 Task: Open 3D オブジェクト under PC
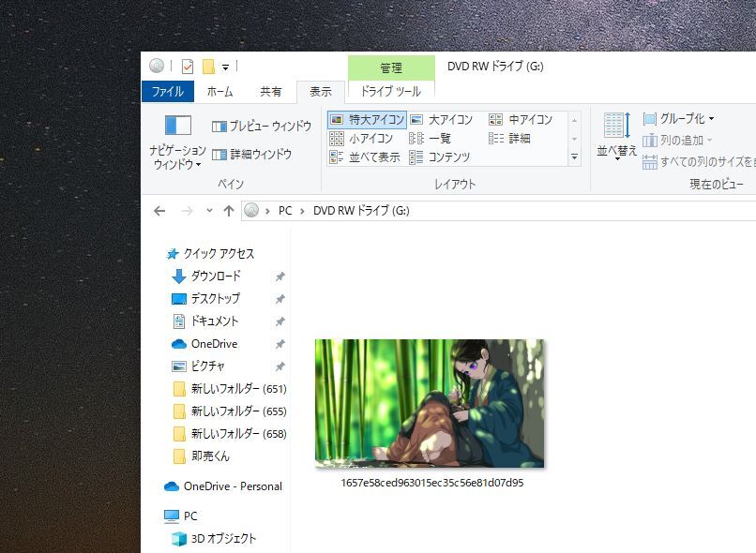pos(214,539)
